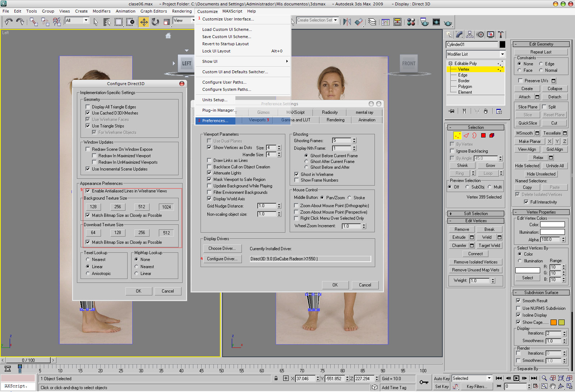Choose Units Setup from Customize menu
575x392 pixels.
point(215,100)
